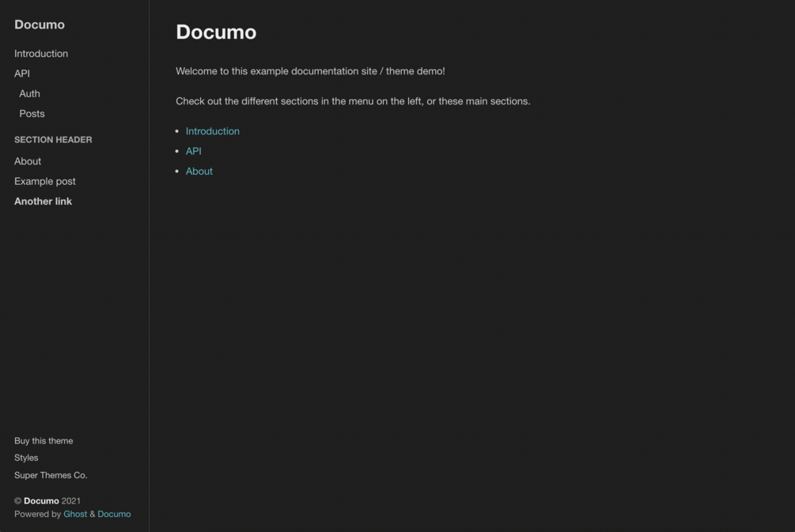Open Introduction in the sidebar menu

coord(41,53)
